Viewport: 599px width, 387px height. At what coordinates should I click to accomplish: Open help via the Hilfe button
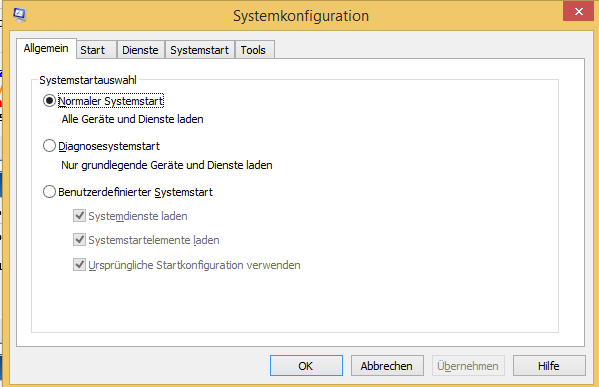tap(549, 366)
